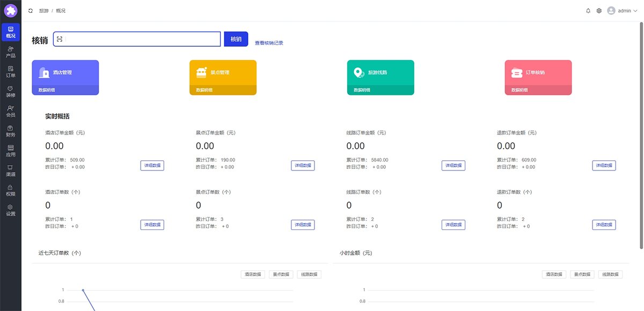This screenshot has height=311, width=644.
Task: Click the blue 核销 button
Action: [x=236, y=39]
